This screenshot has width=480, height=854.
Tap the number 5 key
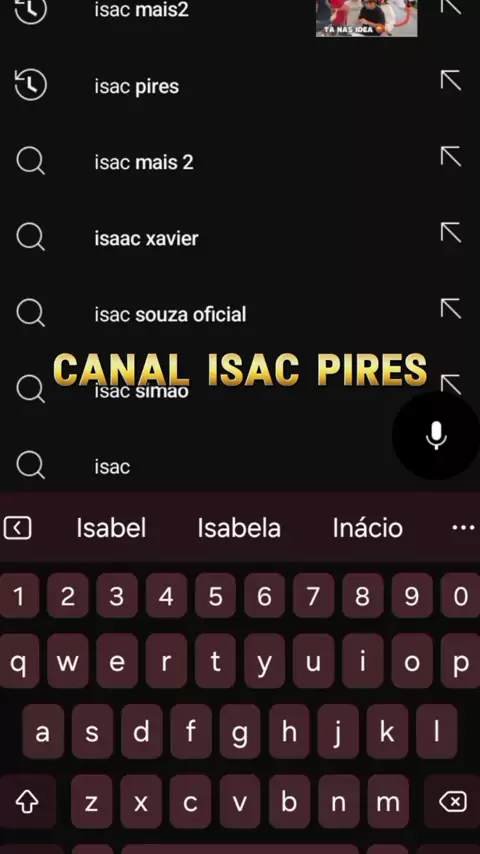pos(215,596)
